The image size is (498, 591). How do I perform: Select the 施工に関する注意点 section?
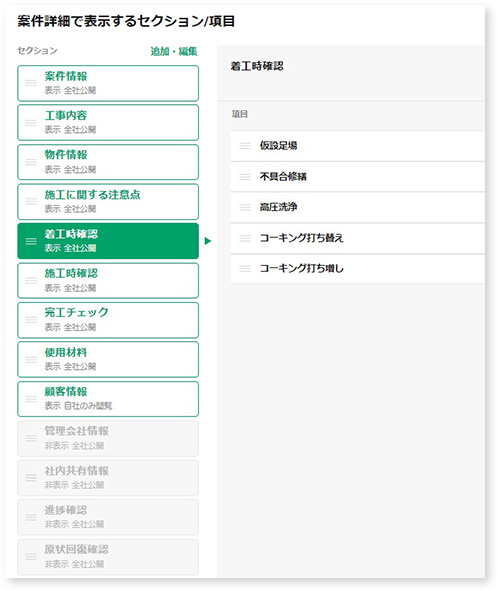click(x=108, y=202)
